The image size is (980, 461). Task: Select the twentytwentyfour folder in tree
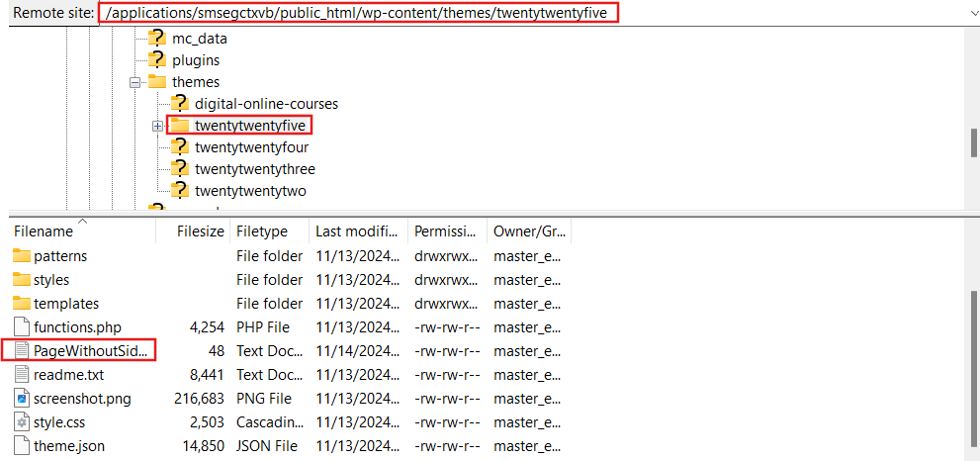251,147
